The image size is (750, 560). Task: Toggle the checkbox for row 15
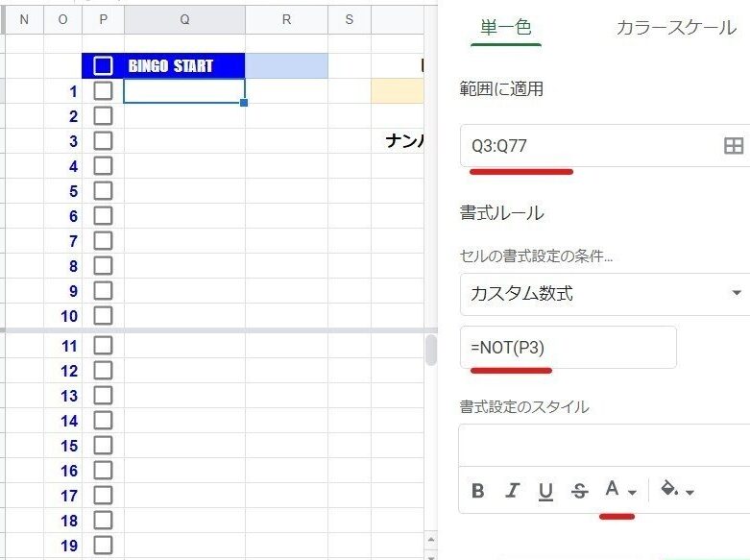[103, 446]
